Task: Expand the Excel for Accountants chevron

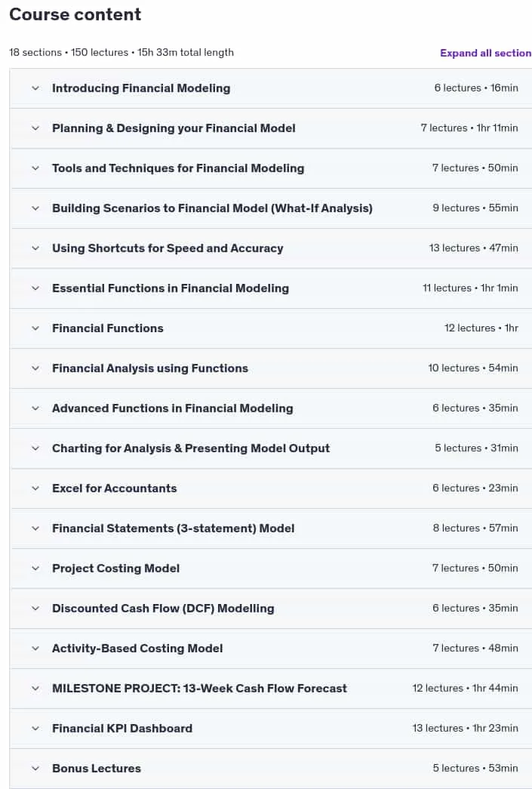Action: [x=35, y=488]
